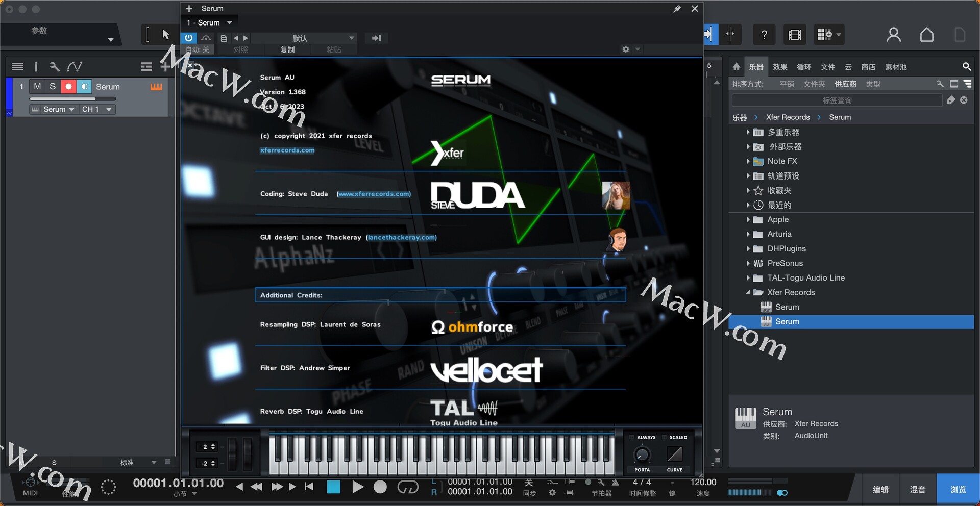Select the arrow tool
980x506 pixels.
click(x=165, y=34)
